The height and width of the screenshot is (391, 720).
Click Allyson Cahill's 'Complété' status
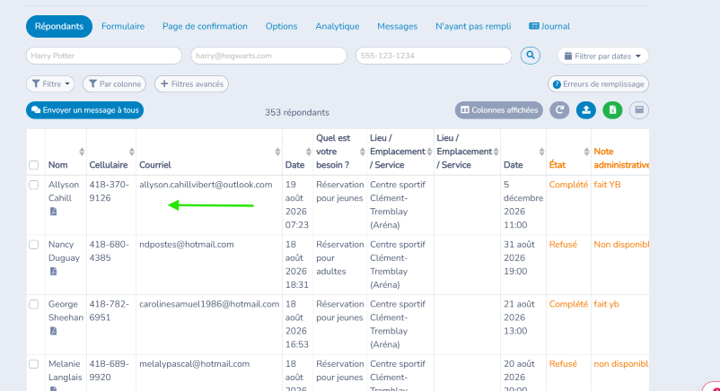[x=568, y=185]
